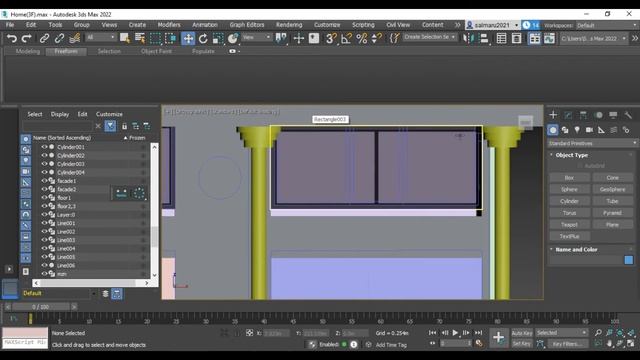
Task: Choose the Rectangular Selection Region tool
Action: point(155,38)
